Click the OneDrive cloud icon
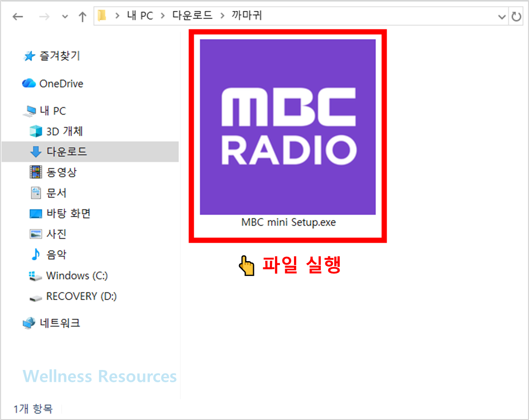The height and width of the screenshot is (420, 529). [29, 83]
